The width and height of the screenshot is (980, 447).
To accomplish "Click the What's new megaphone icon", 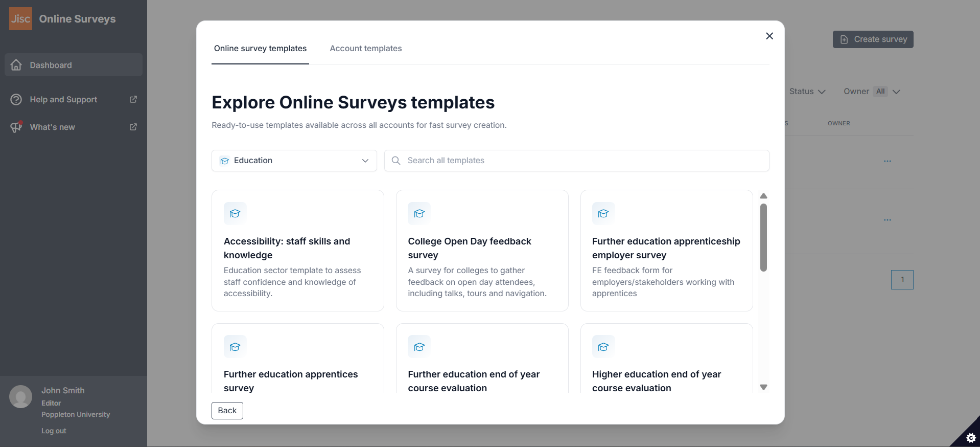I will pos(16,127).
